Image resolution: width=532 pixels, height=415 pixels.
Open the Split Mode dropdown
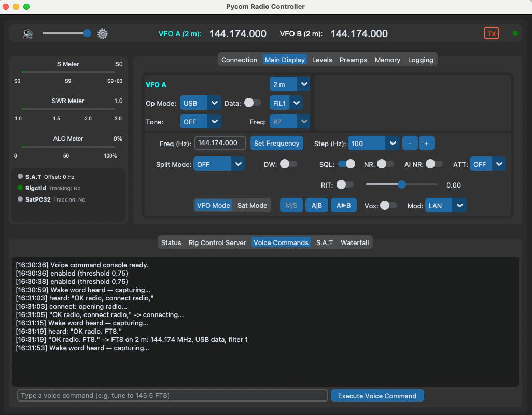pyautogui.click(x=219, y=164)
